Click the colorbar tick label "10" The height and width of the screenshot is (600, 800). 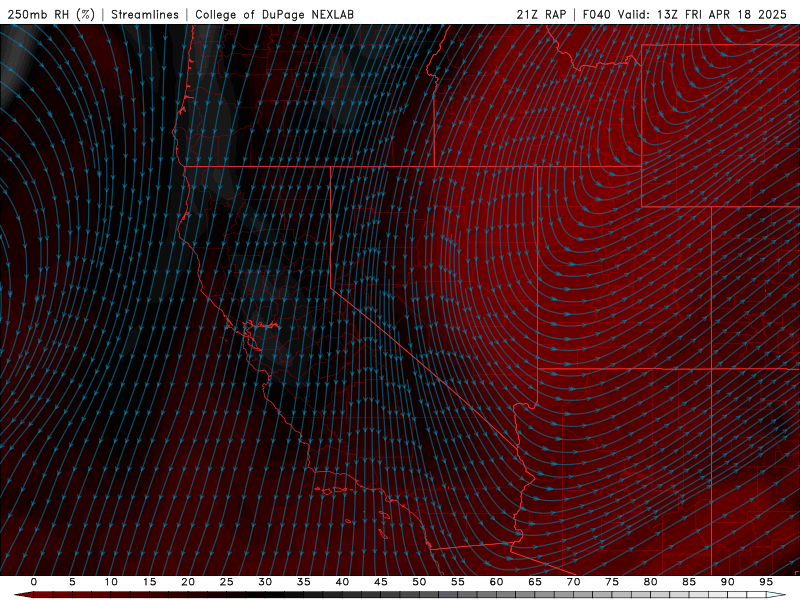(x=111, y=582)
